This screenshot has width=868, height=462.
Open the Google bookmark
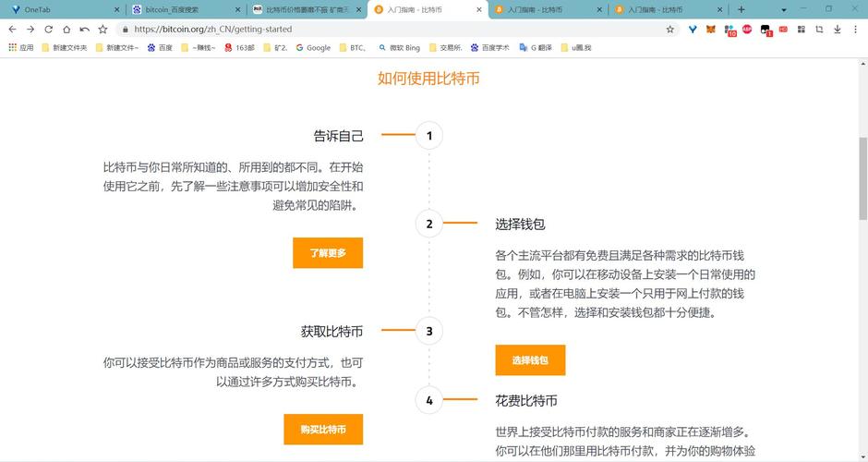pyautogui.click(x=313, y=48)
